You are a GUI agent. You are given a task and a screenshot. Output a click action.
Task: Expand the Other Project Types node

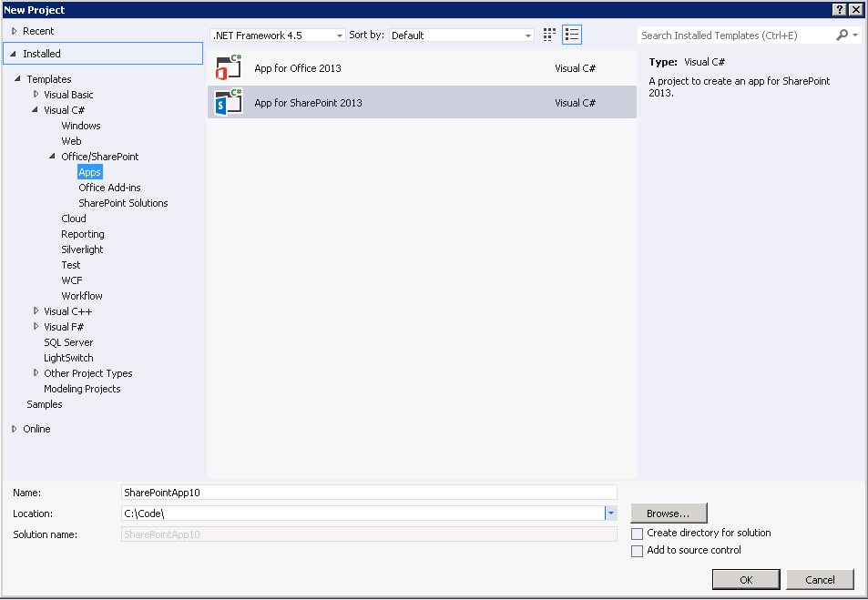pos(36,373)
